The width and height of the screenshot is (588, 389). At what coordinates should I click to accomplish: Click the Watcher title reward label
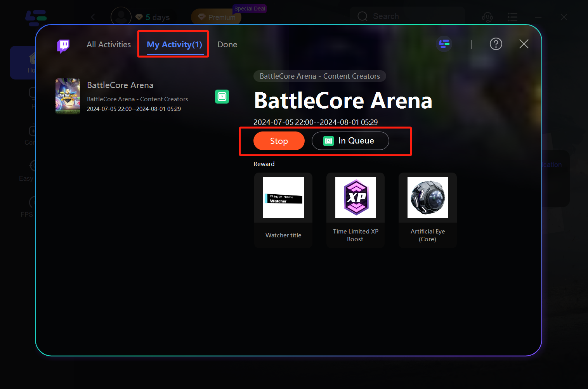pyautogui.click(x=283, y=235)
